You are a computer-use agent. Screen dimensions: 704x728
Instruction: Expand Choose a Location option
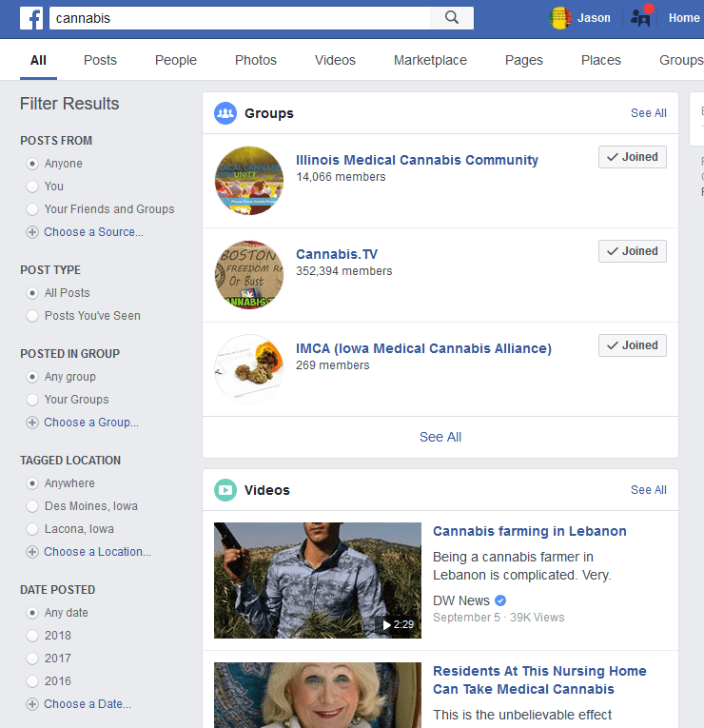tap(97, 552)
